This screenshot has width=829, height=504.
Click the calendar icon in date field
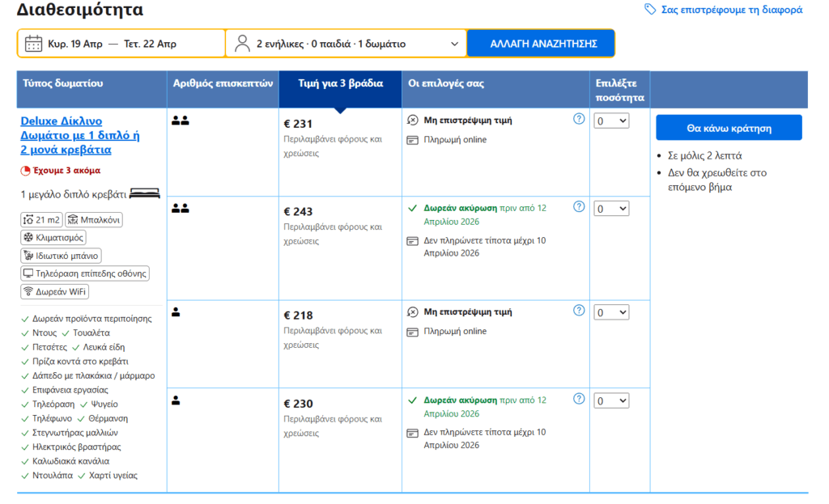(33, 44)
